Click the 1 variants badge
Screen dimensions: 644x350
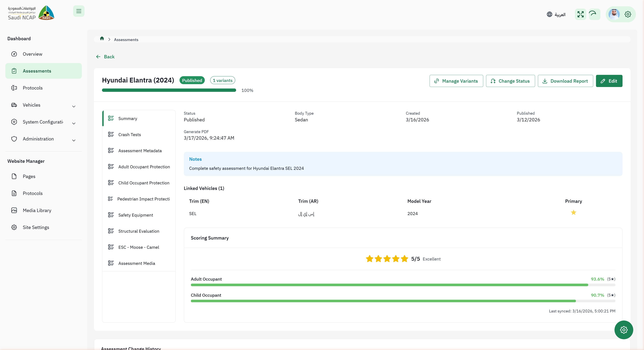[x=223, y=80]
